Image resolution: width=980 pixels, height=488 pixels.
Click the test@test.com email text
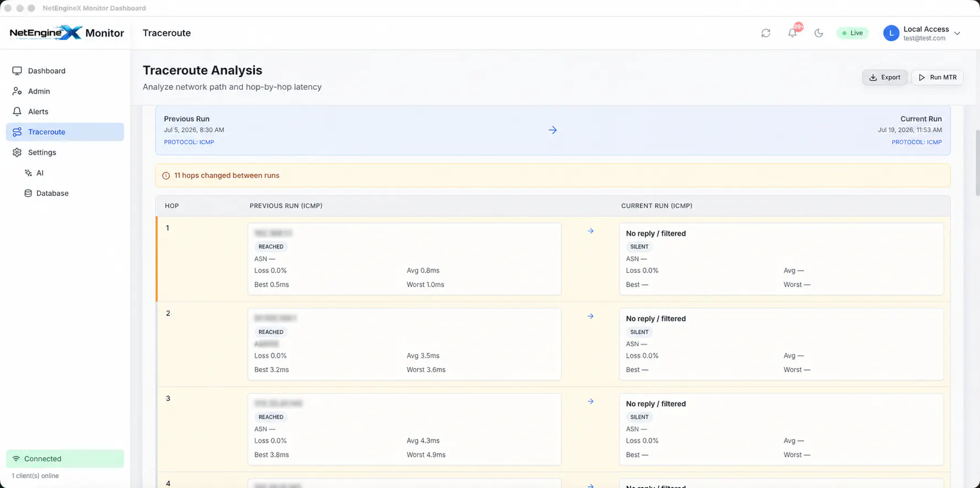tap(924, 39)
